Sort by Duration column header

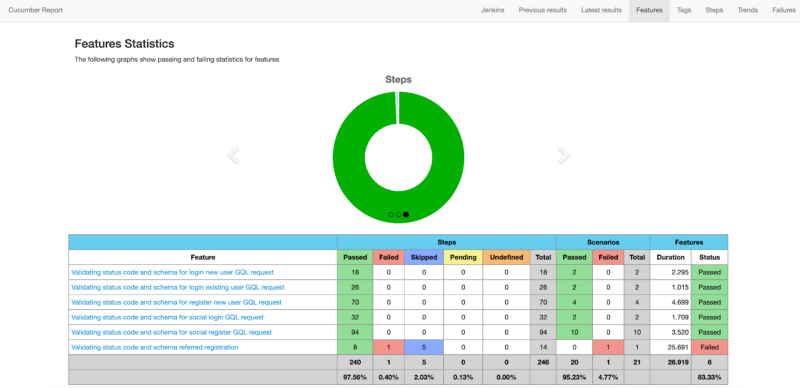[671, 257]
